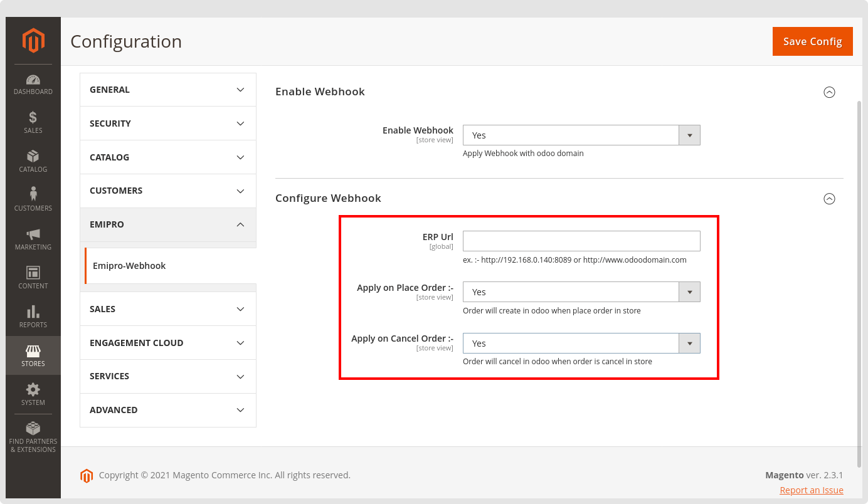Expand the Customers configuration group
This screenshot has width=868, height=504.
(168, 191)
